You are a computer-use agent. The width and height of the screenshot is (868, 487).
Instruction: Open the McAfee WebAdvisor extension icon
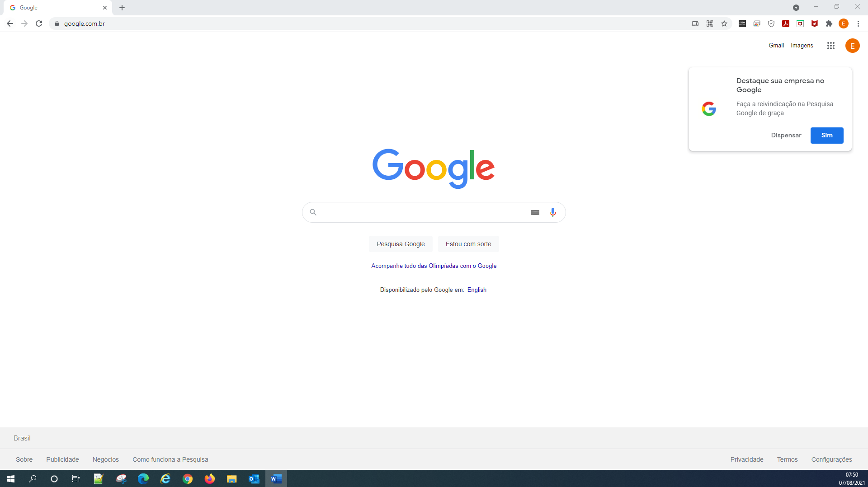[800, 23]
